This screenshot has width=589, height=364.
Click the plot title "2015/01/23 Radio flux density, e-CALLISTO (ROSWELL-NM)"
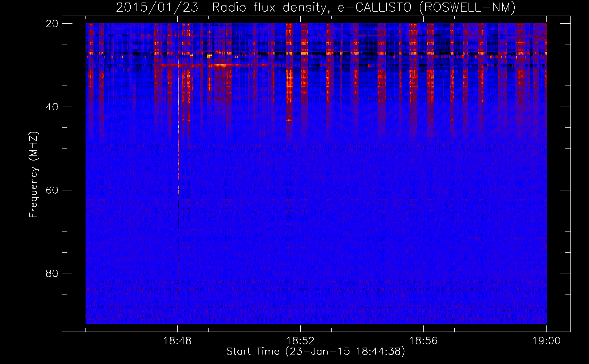coord(316,7)
